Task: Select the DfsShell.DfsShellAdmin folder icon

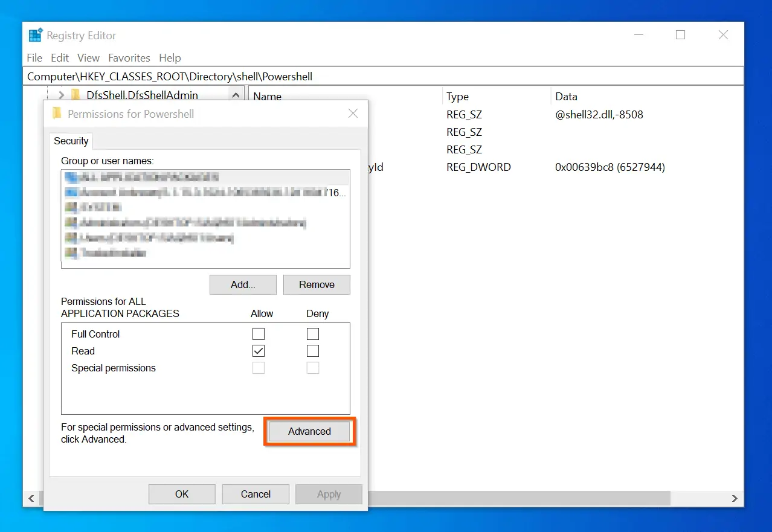Action: pyautogui.click(x=76, y=95)
